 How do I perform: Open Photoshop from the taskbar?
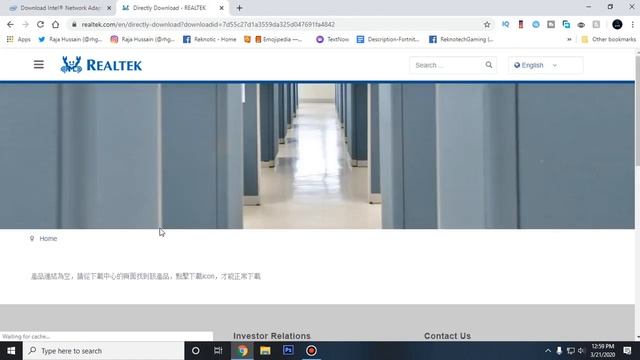click(x=288, y=351)
